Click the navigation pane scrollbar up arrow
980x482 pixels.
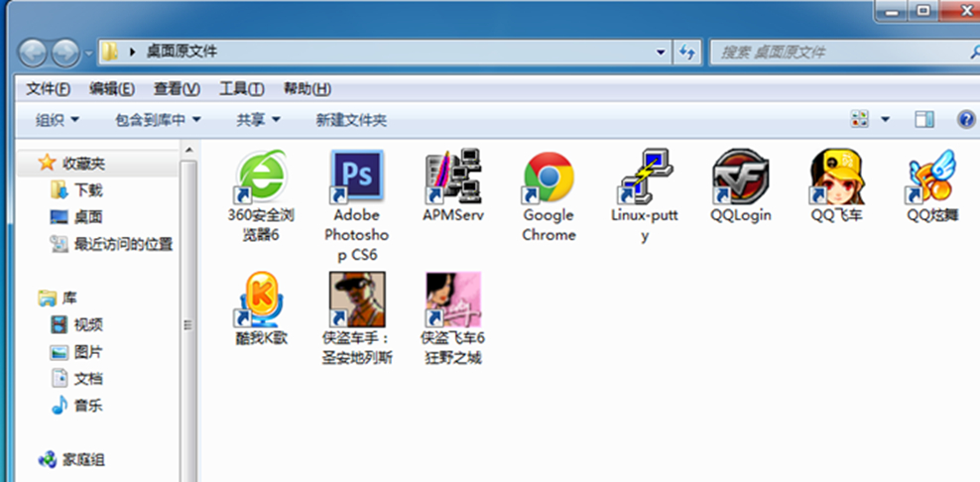coord(188,150)
